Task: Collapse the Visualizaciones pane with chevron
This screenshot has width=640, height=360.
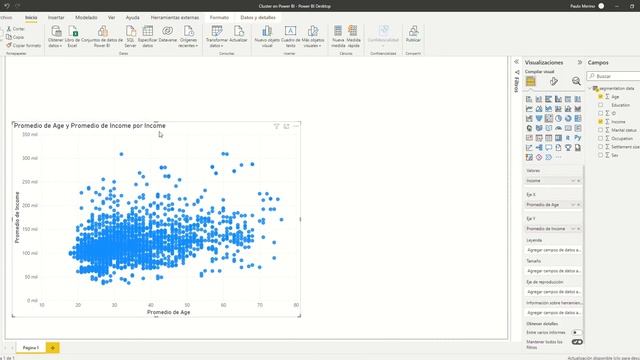Action: tap(580, 62)
